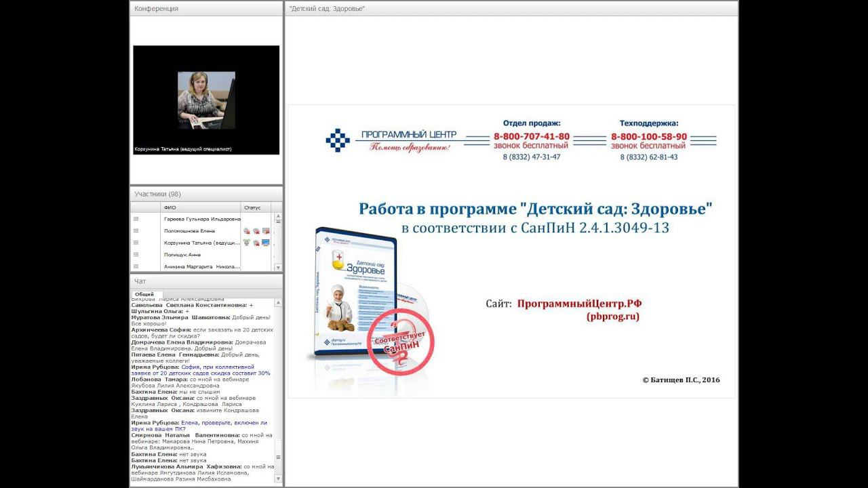
Task: Click the Участники (98) panel header
Action: coord(206,194)
